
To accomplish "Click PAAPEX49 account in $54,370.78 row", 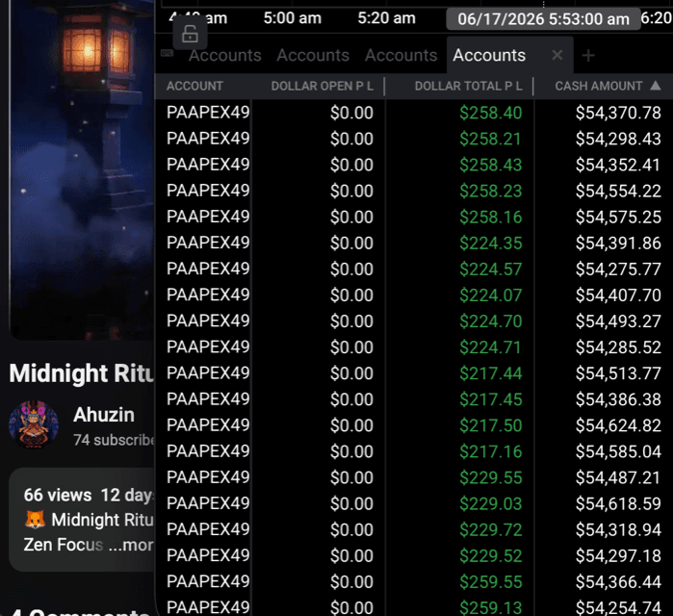I will pos(208,113).
